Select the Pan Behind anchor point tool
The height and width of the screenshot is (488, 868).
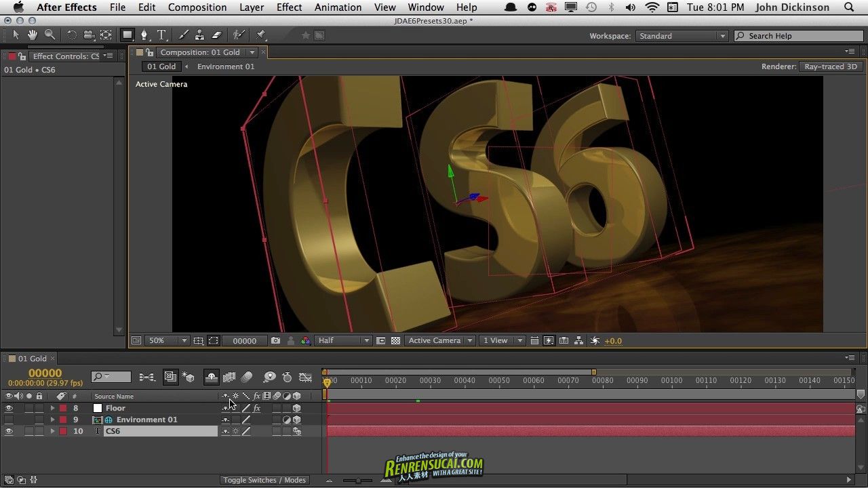click(x=106, y=35)
